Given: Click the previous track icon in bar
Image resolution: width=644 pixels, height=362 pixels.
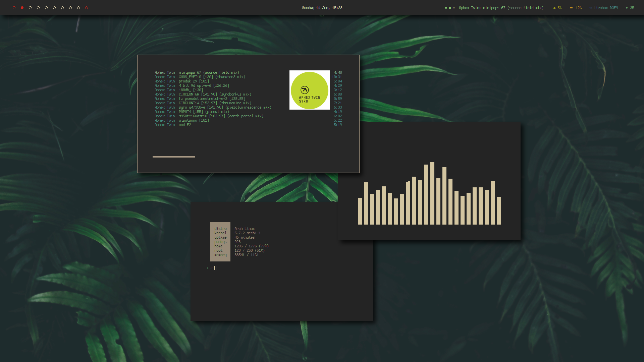Looking at the screenshot, I should pyautogui.click(x=446, y=8).
